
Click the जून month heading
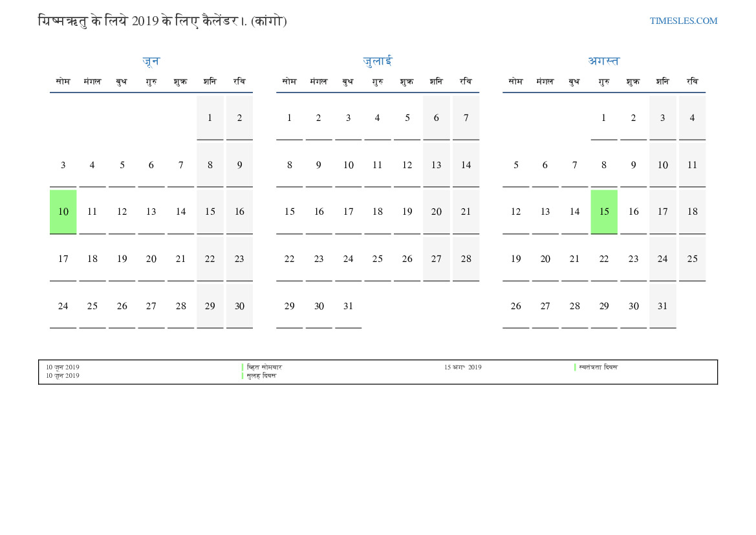point(151,61)
